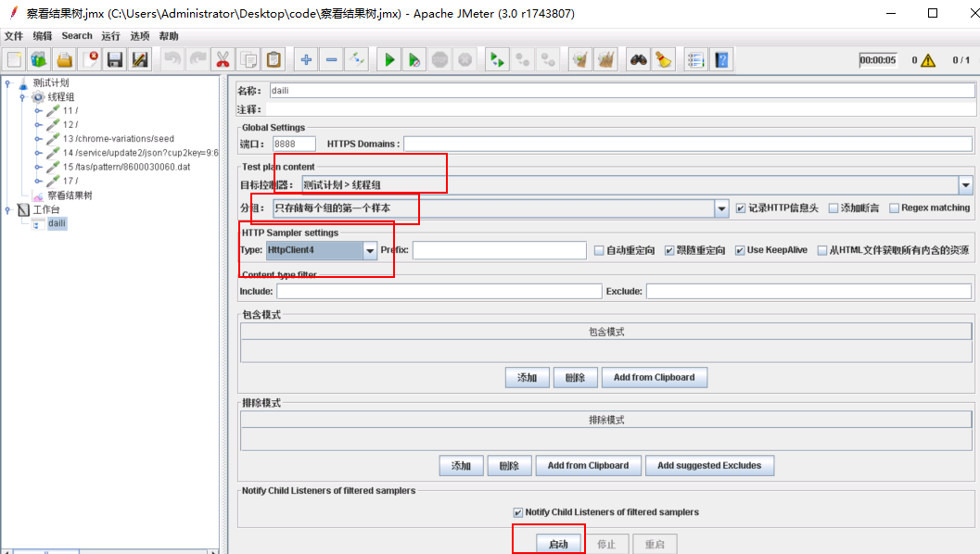
Task: Enable the 自动重定向 checkbox
Action: coord(599,250)
